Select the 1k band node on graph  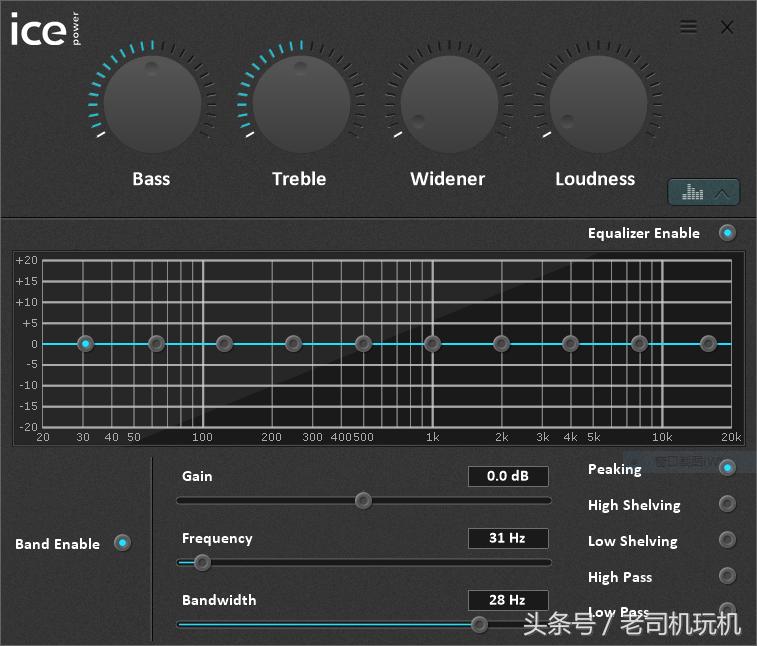point(432,344)
